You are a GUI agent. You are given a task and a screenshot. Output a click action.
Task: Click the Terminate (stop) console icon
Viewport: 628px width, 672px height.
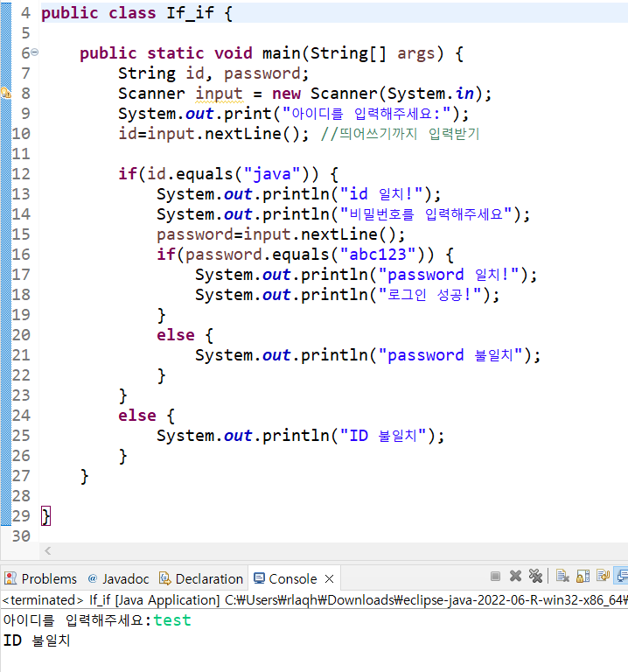[495, 577]
